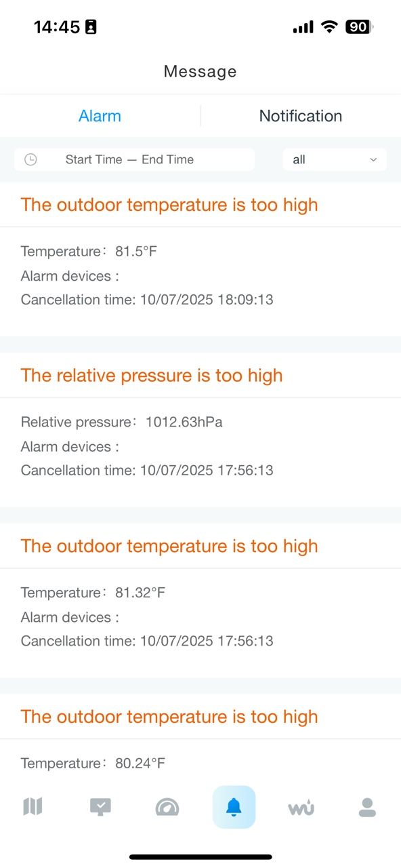Expand the alarm type selector chevron
Screen dimensions: 401x868
click(373, 160)
